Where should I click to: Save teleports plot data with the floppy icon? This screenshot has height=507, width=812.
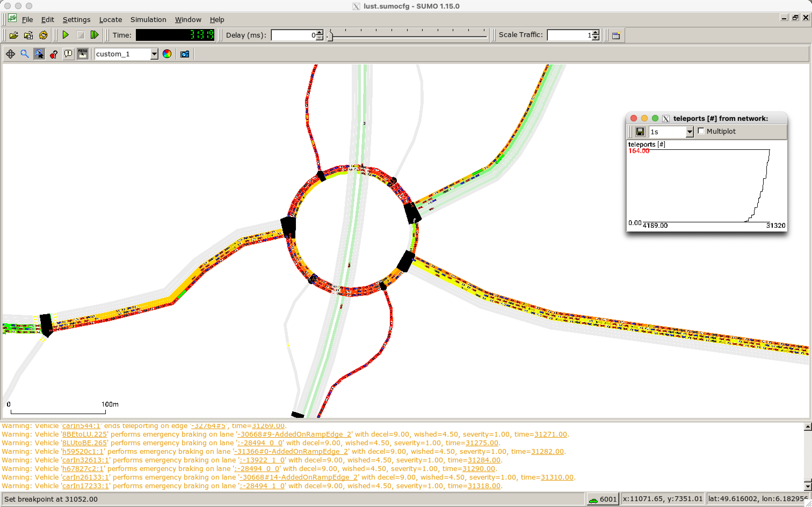[x=640, y=132]
